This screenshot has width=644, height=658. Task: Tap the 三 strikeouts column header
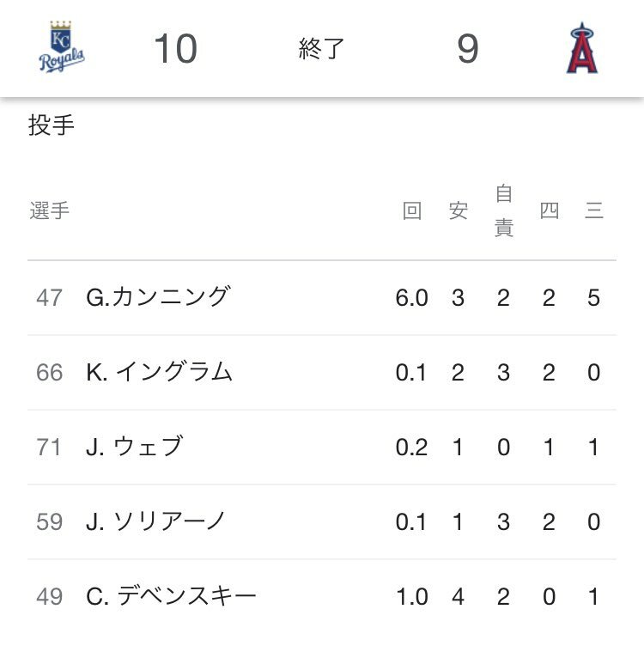(594, 210)
